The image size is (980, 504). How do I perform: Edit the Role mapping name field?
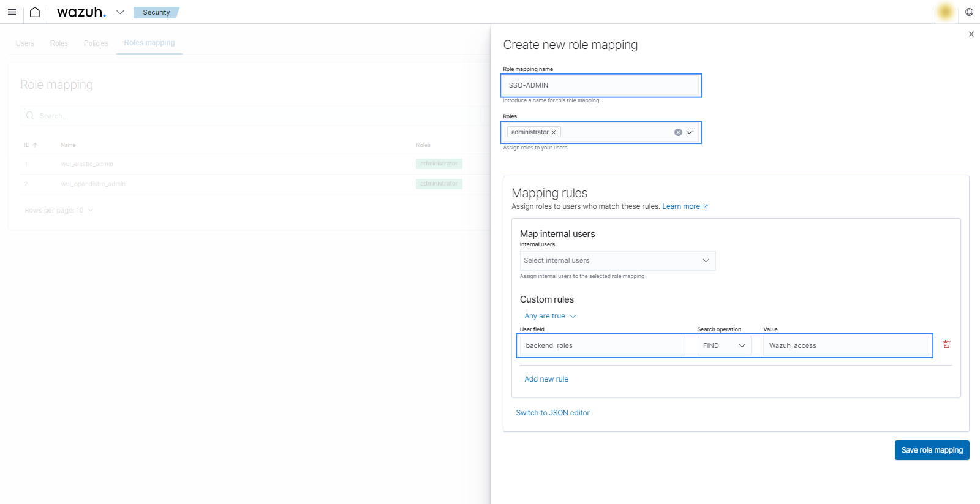click(601, 85)
